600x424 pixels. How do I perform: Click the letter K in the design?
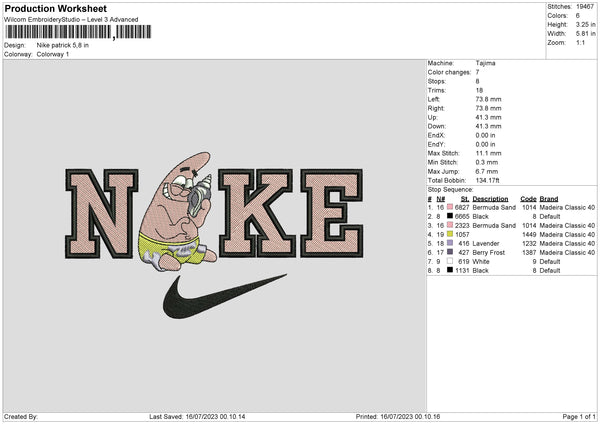(257, 213)
